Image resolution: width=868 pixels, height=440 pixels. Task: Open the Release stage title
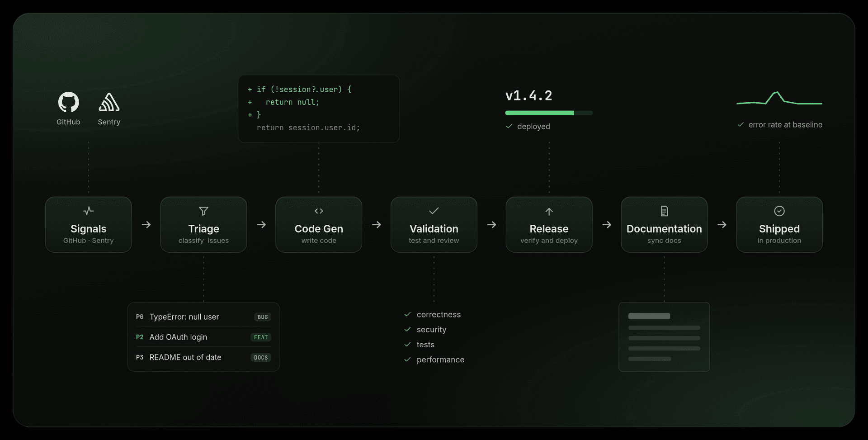point(549,229)
